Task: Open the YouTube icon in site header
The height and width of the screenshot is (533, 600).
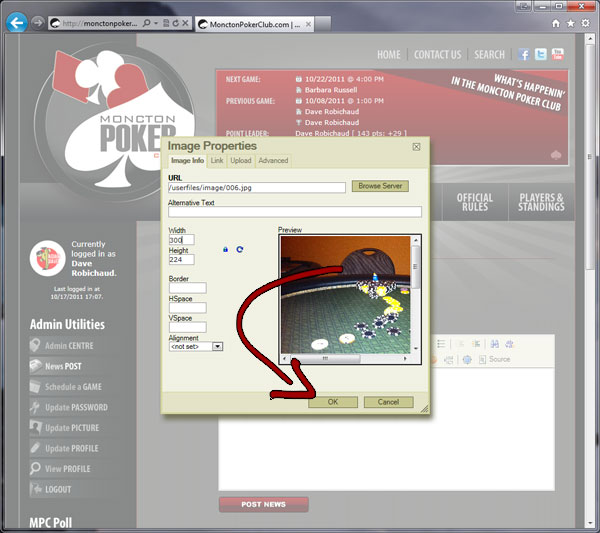Action: tap(558, 54)
